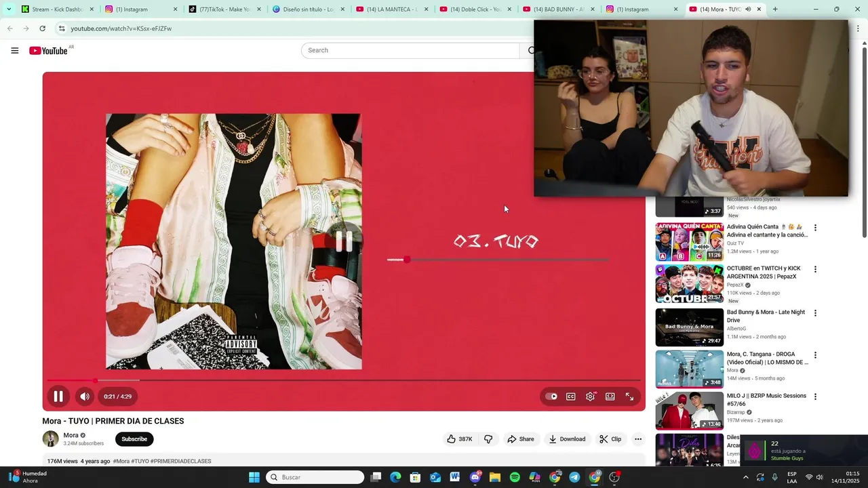Subscribe to the Mora channel

[134, 439]
